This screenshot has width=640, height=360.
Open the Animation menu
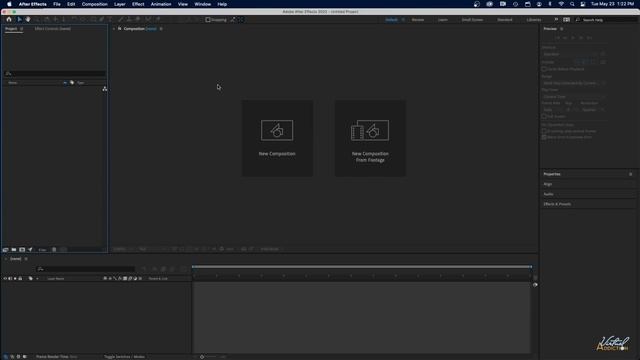point(161,4)
